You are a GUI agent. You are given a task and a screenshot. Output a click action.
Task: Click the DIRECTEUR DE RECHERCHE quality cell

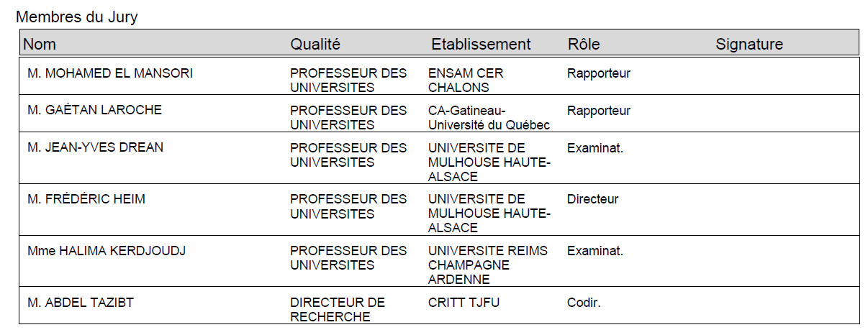coord(338,310)
